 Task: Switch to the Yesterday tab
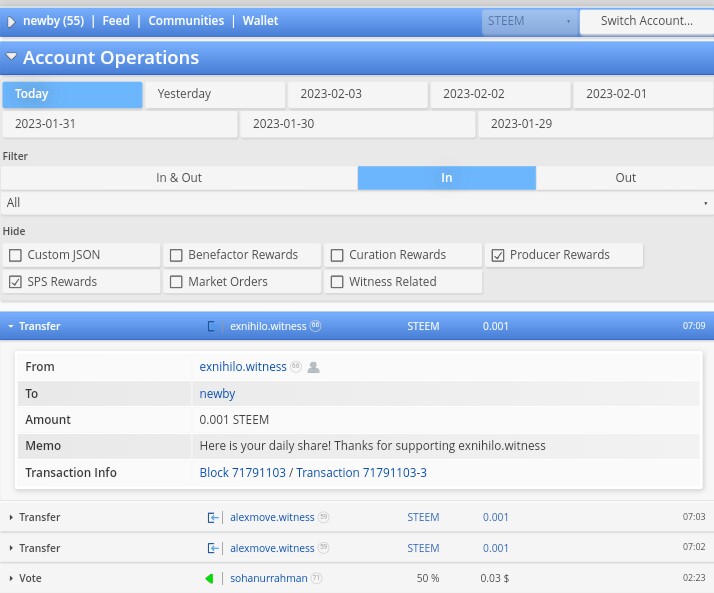point(215,94)
